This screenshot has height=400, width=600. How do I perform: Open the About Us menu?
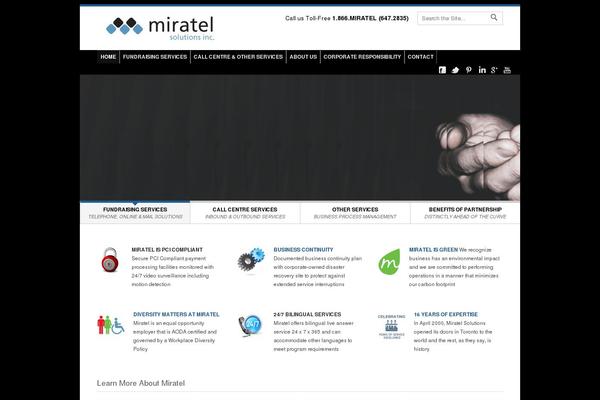303,57
